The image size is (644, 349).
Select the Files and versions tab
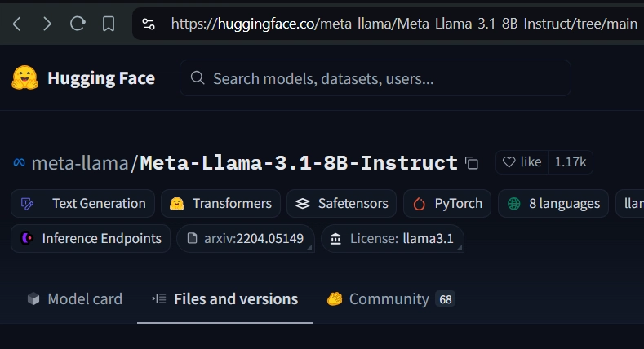point(224,299)
